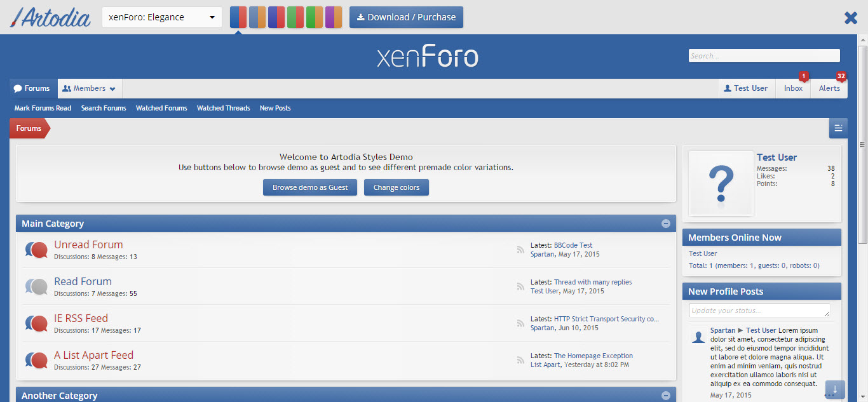Screen dimensions: 868x402
Task: Click Test User name in sidebar
Action: point(776,157)
